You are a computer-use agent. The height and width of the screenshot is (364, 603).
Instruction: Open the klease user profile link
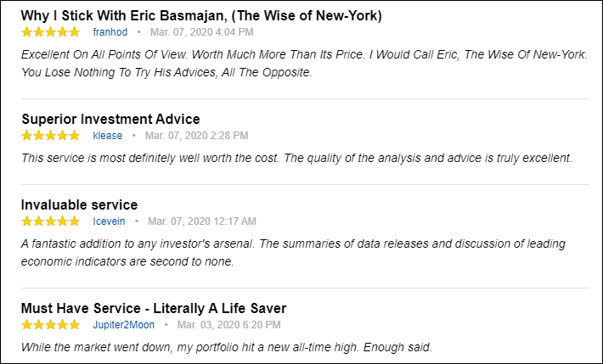108,136
